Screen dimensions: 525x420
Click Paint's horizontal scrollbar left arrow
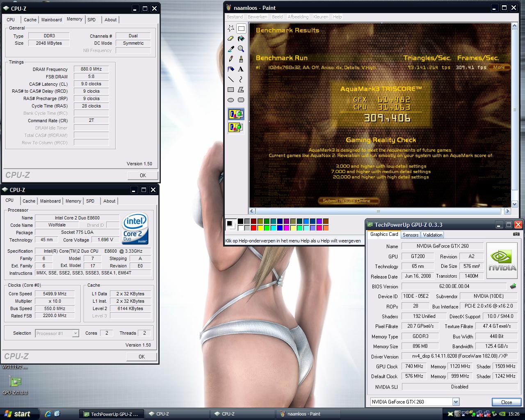(x=253, y=211)
